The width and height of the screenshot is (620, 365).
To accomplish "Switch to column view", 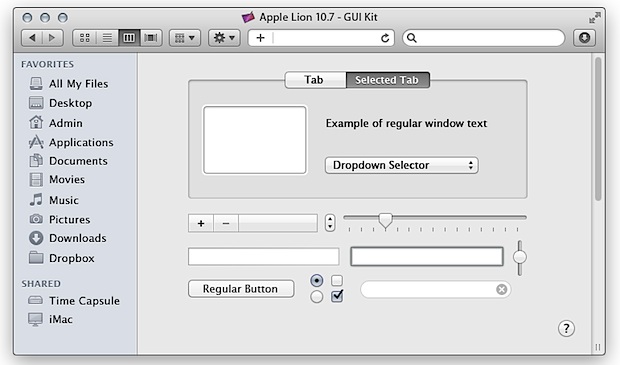I will coord(129,38).
